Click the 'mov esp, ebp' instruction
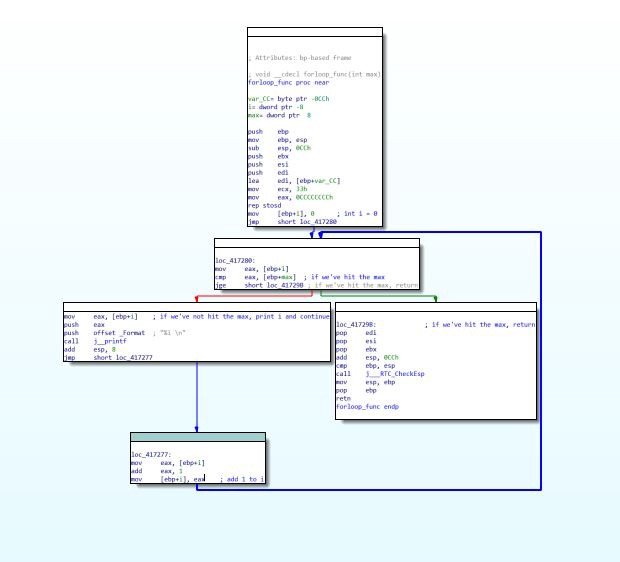The image size is (620, 562). click(365, 382)
